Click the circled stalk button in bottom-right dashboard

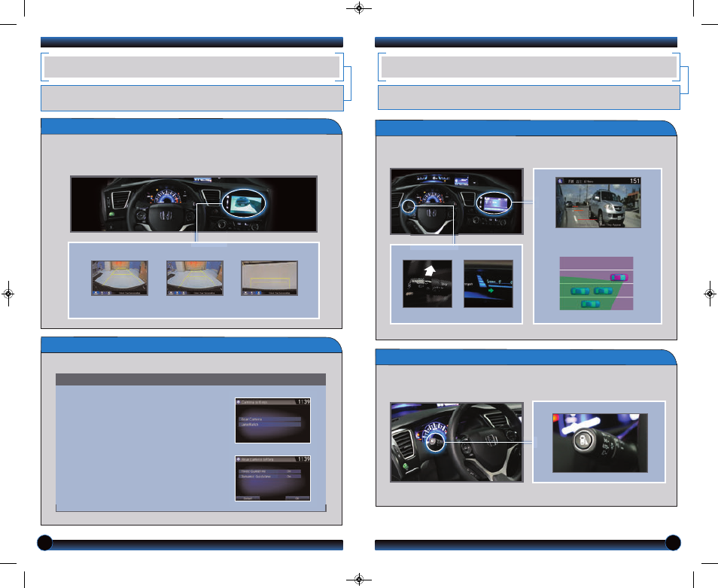click(434, 444)
